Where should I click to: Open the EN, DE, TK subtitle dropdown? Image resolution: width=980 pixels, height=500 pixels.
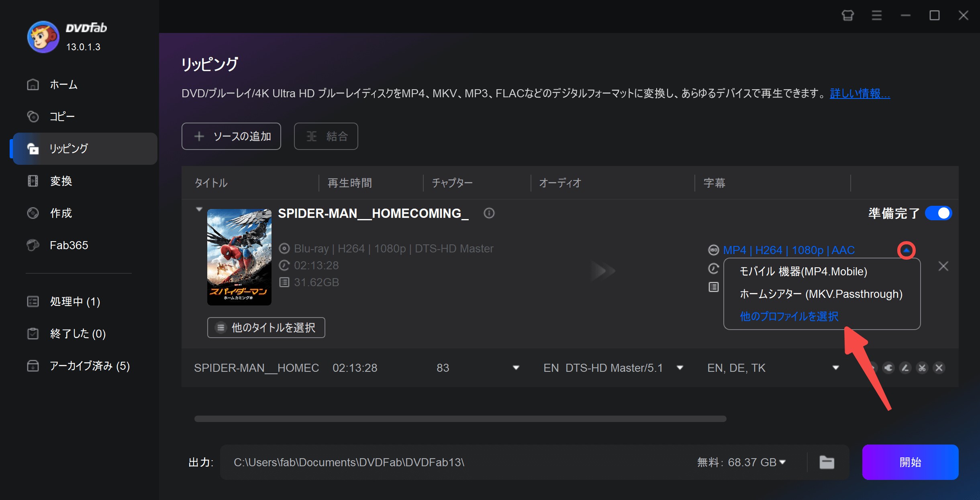coord(836,368)
